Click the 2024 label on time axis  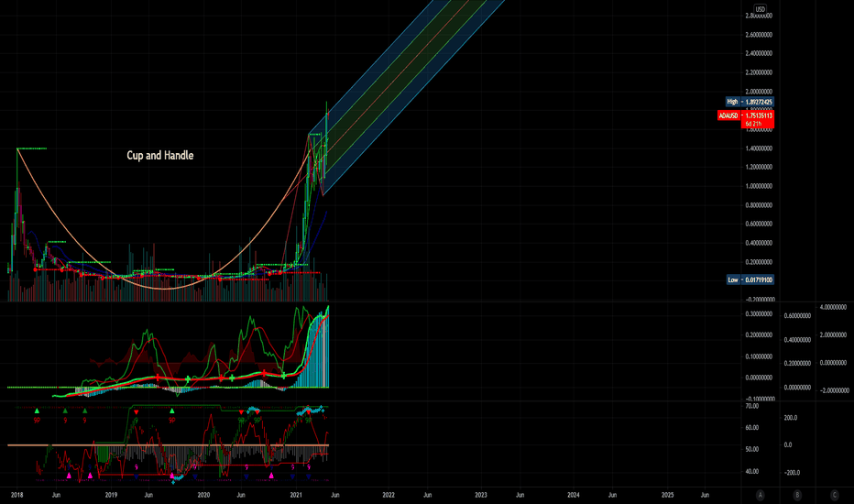tap(574, 495)
